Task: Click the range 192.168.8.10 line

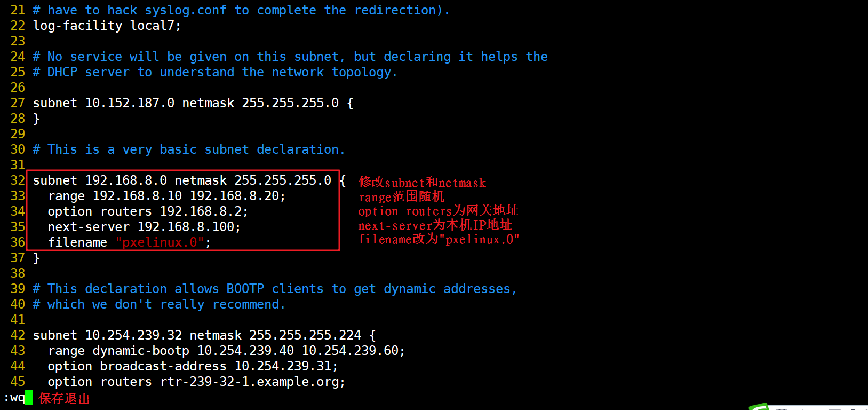Action: click(x=166, y=196)
